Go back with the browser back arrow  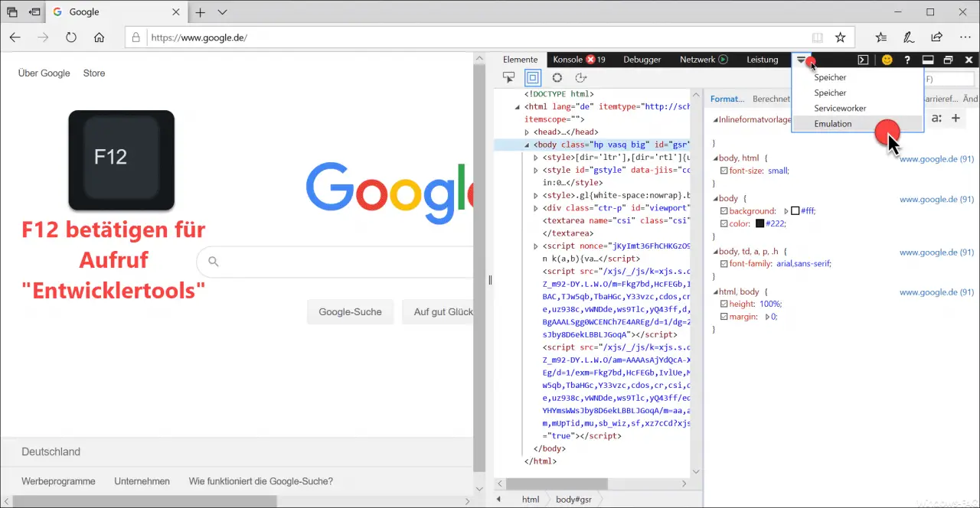tap(15, 37)
